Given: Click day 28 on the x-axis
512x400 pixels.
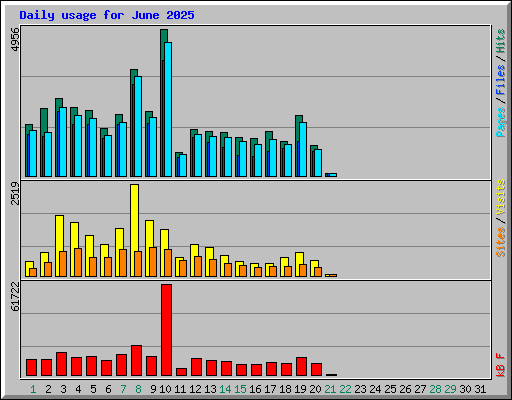Looking at the screenshot, I should click(x=435, y=389).
